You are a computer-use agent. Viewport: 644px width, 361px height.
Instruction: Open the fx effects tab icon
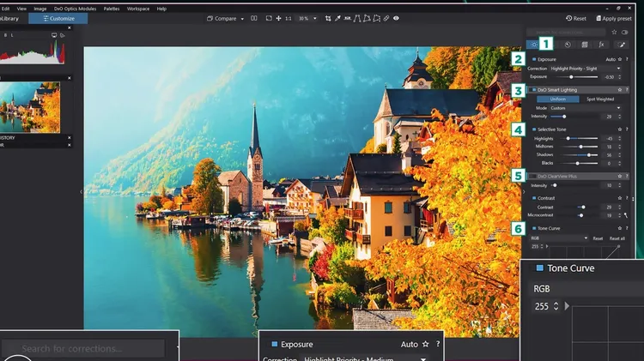tap(601, 44)
